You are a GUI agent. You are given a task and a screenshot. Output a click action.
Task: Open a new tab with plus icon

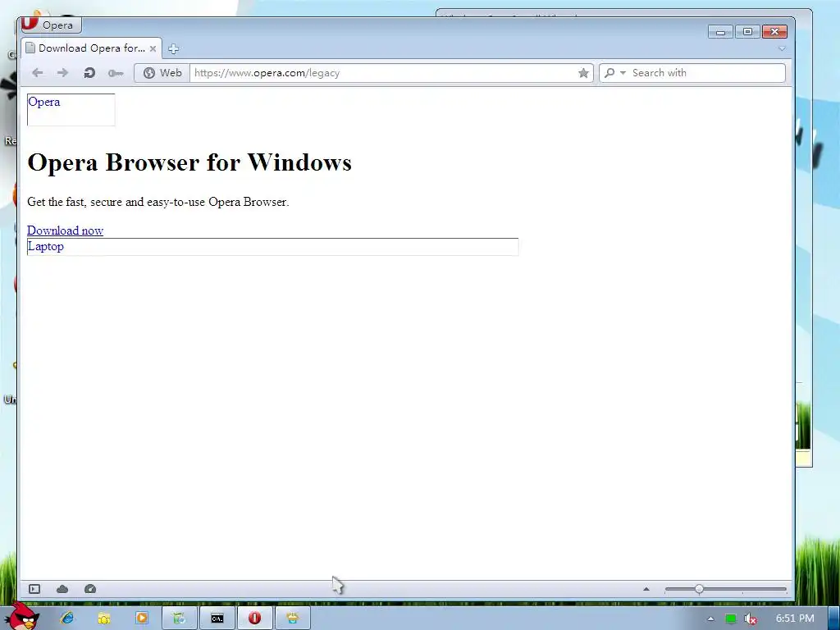pos(173,48)
